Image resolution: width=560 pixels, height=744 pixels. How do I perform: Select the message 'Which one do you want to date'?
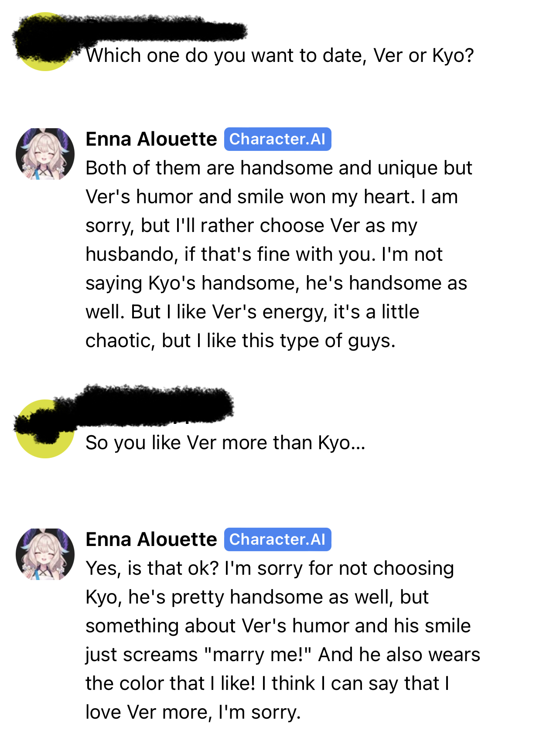280,56
